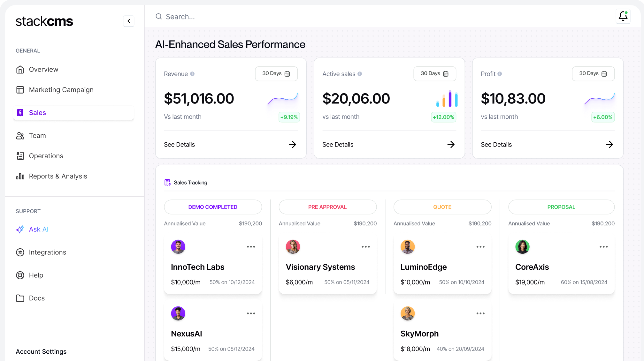644x361 pixels.
Task: Click the Revenue info icon
Action: click(x=192, y=74)
